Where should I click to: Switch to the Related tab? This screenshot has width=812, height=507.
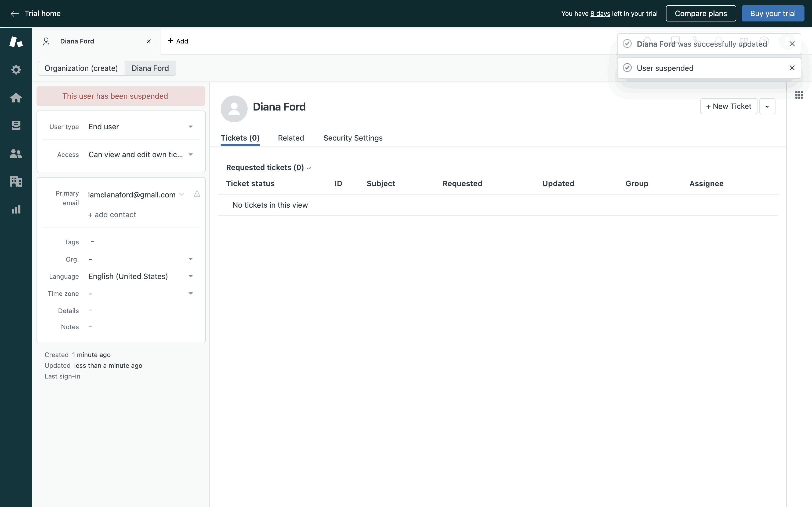[x=291, y=138]
